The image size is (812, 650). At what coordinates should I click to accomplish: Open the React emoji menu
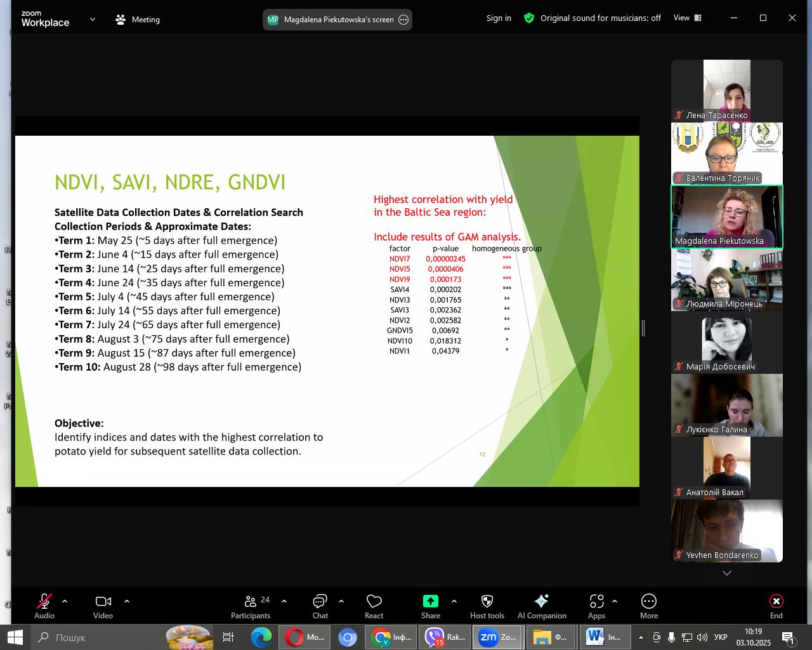374,606
